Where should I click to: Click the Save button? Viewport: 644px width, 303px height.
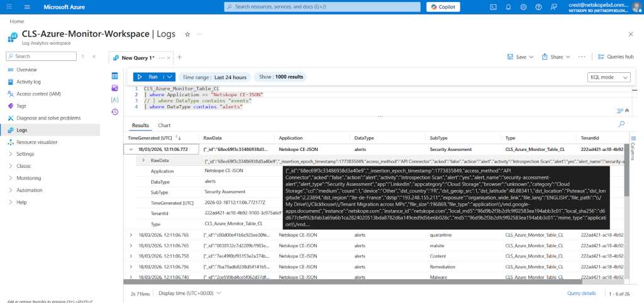[x=520, y=57]
